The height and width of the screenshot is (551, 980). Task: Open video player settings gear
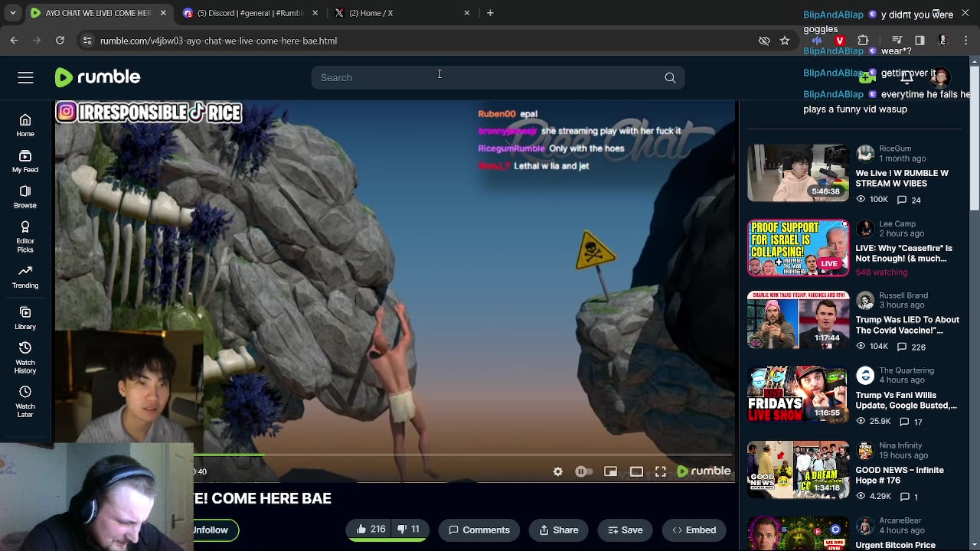[558, 471]
